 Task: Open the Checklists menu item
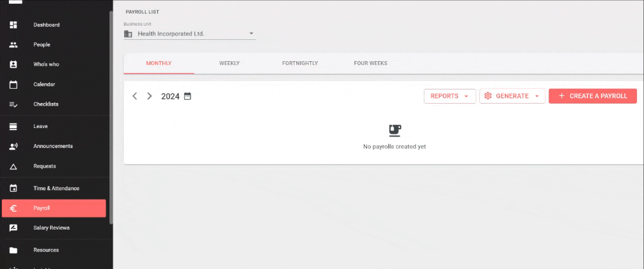tap(54, 104)
